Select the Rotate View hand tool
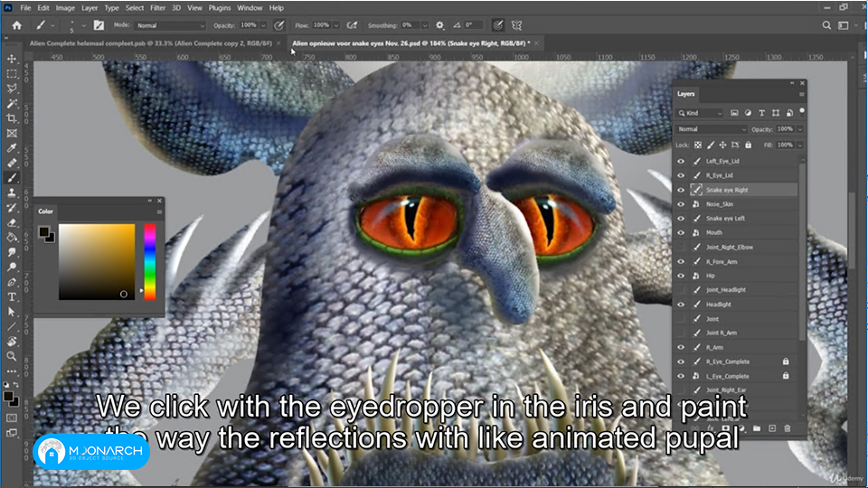868x488 pixels. tap(12, 342)
